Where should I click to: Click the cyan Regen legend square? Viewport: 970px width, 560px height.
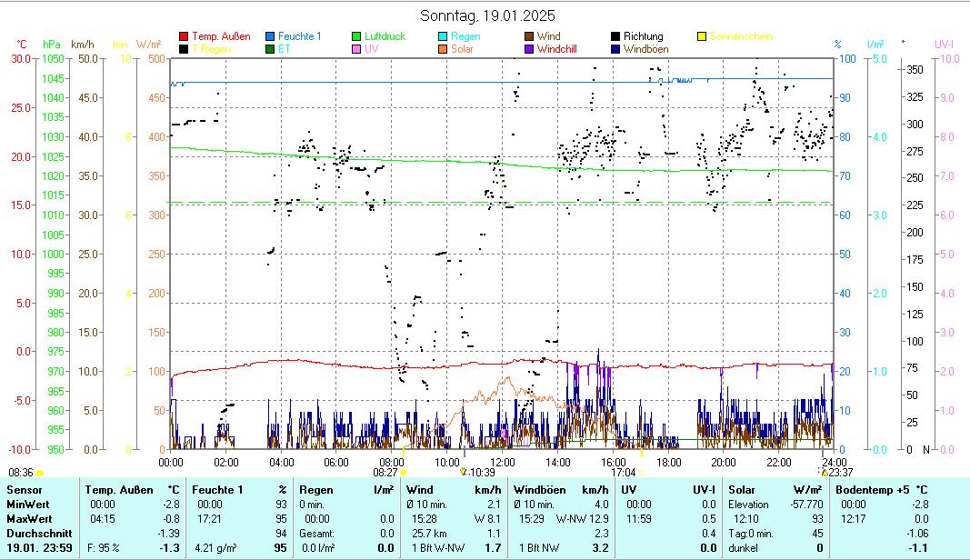[x=443, y=36]
